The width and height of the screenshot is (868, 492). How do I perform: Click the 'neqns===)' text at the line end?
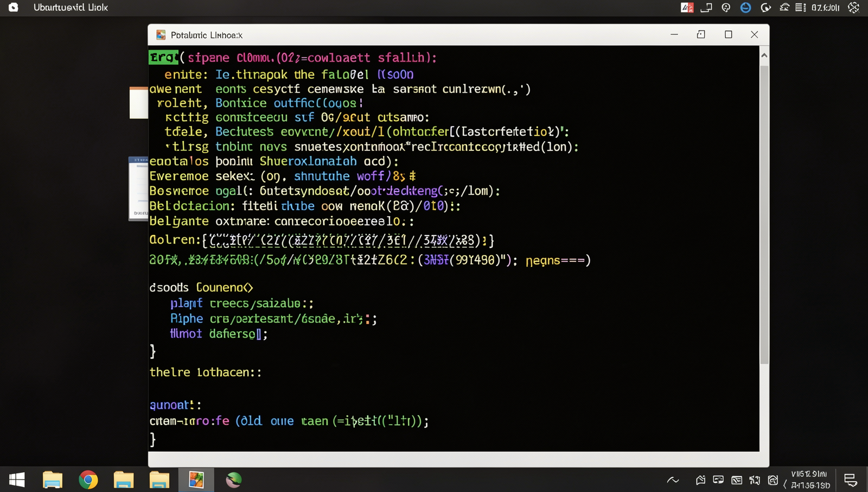[558, 261]
